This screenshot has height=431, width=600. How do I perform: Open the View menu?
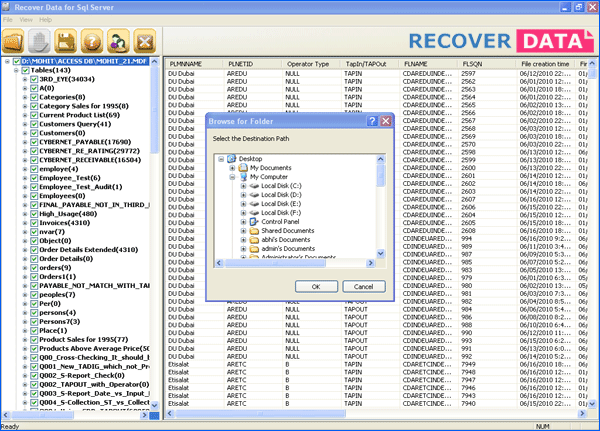click(x=27, y=20)
